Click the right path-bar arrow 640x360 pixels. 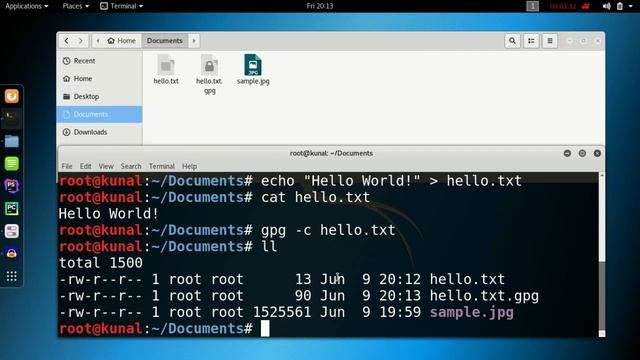click(x=194, y=41)
